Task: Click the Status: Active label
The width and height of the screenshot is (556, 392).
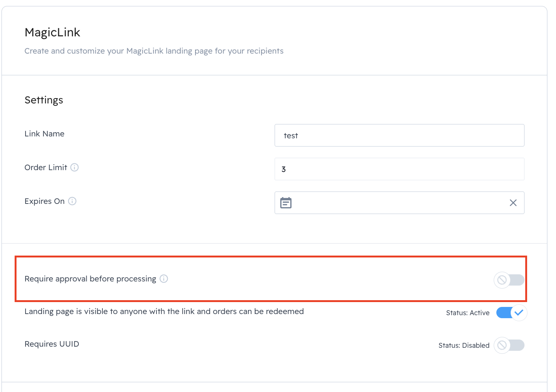Action: click(467, 313)
